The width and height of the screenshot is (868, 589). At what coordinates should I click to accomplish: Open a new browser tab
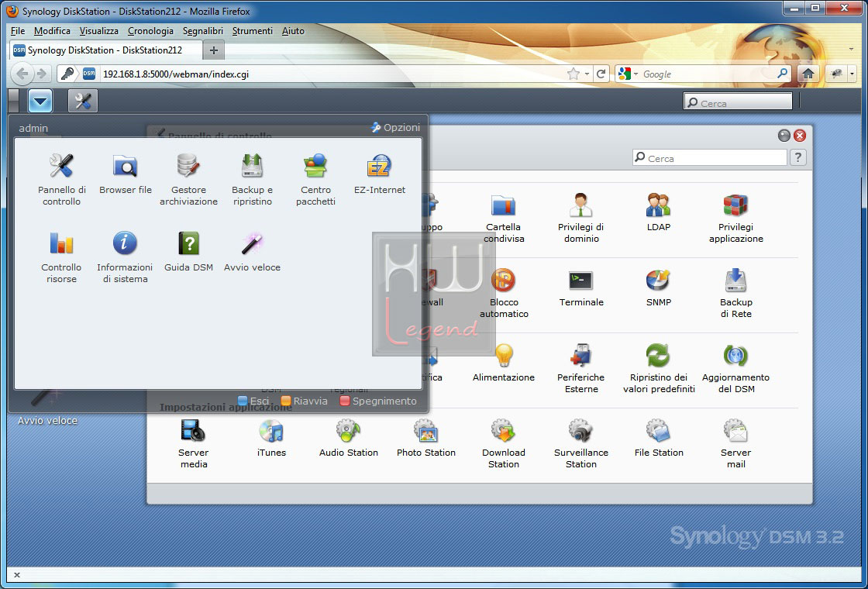214,50
